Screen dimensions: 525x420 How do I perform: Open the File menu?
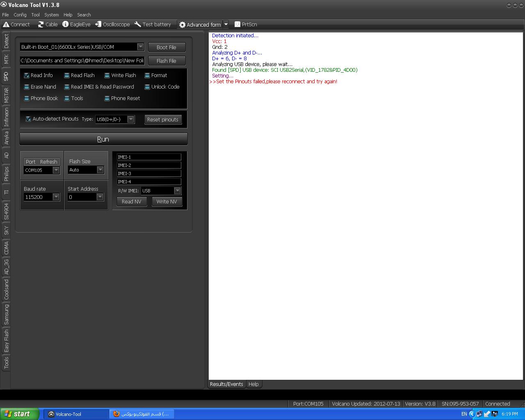[x=5, y=15]
